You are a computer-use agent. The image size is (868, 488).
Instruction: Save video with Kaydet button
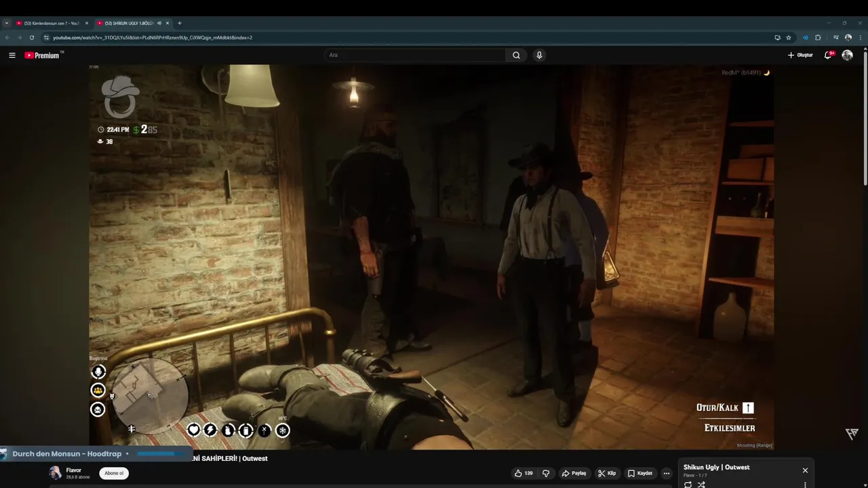(x=640, y=473)
